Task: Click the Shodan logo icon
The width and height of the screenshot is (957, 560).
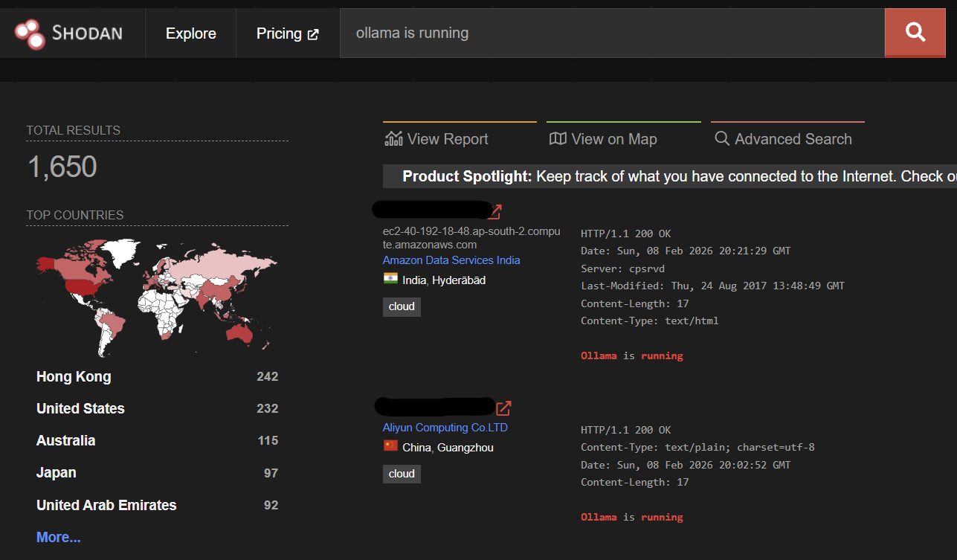Action: tap(30, 33)
